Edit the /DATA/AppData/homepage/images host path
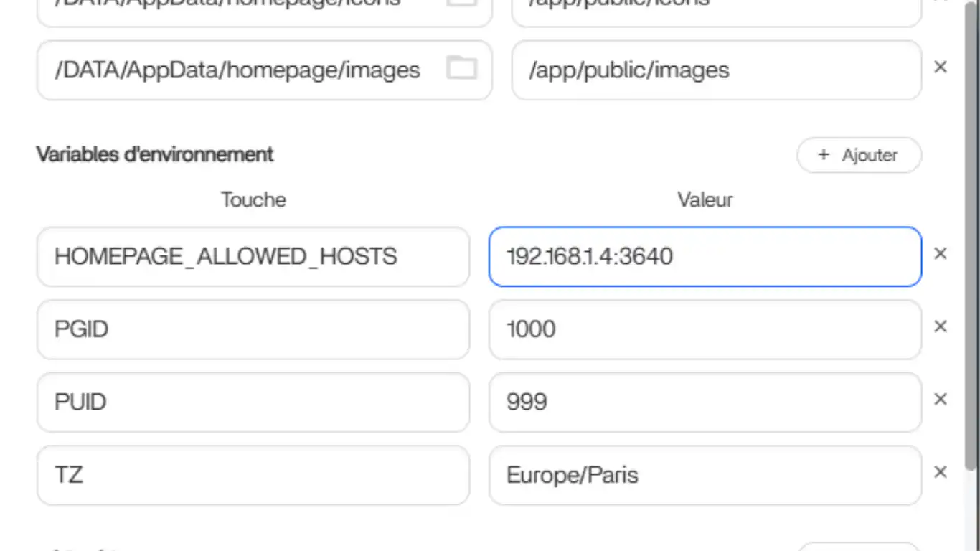The height and width of the screenshot is (551, 980). point(237,69)
